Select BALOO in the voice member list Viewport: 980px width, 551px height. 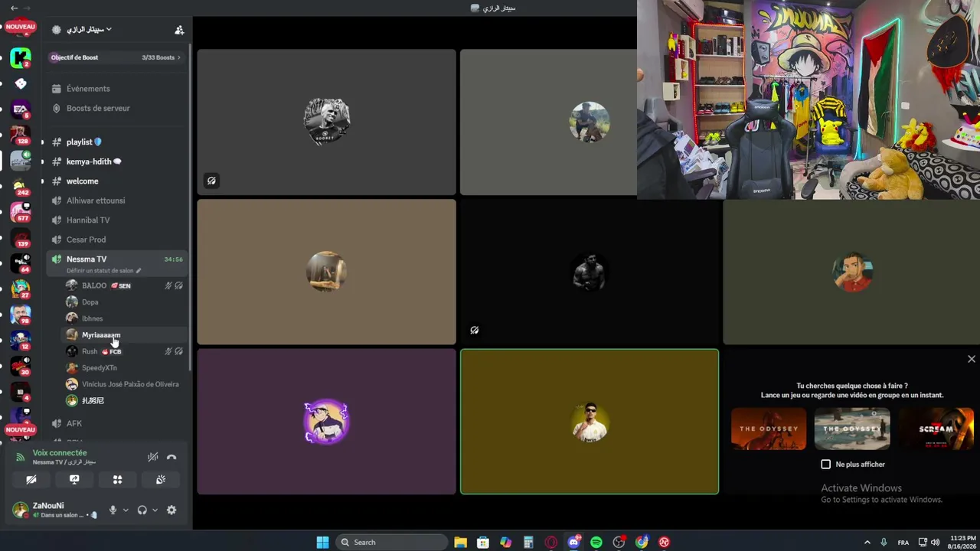point(125,285)
